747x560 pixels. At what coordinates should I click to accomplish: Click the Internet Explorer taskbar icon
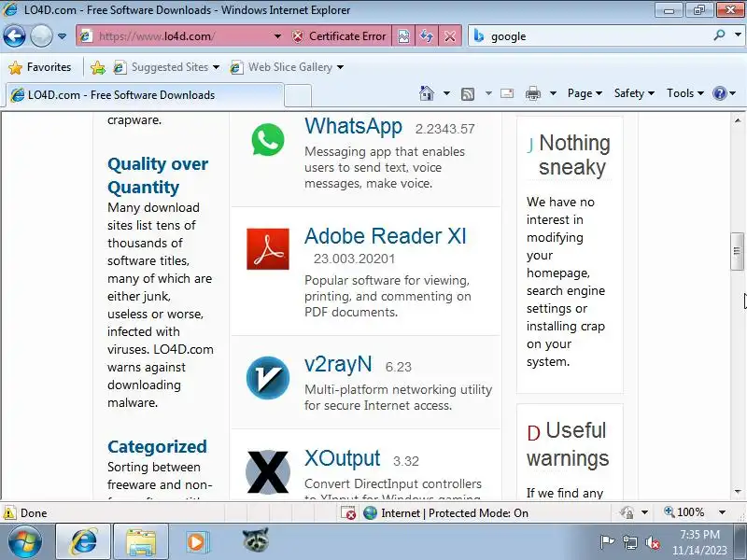pyautogui.click(x=84, y=542)
